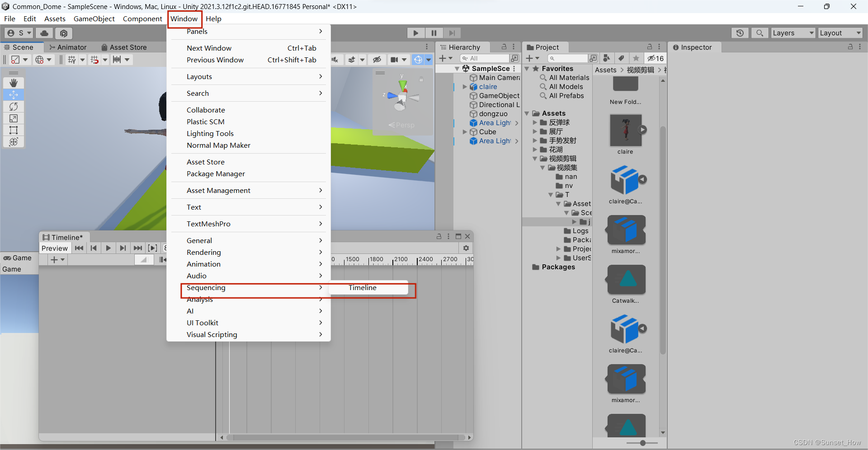Screen dimensions: 868x450
Task: Select the Scale tool
Action: (x=14, y=118)
